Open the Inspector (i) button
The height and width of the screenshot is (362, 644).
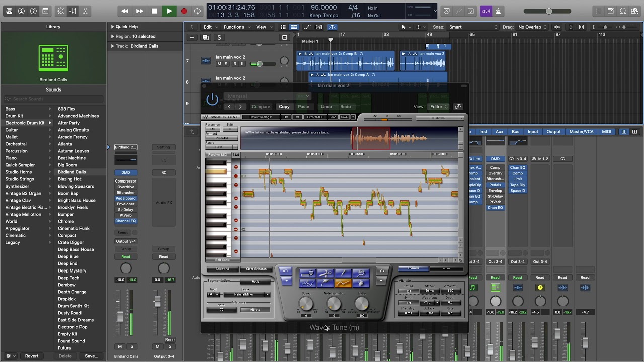click(21, 11)
